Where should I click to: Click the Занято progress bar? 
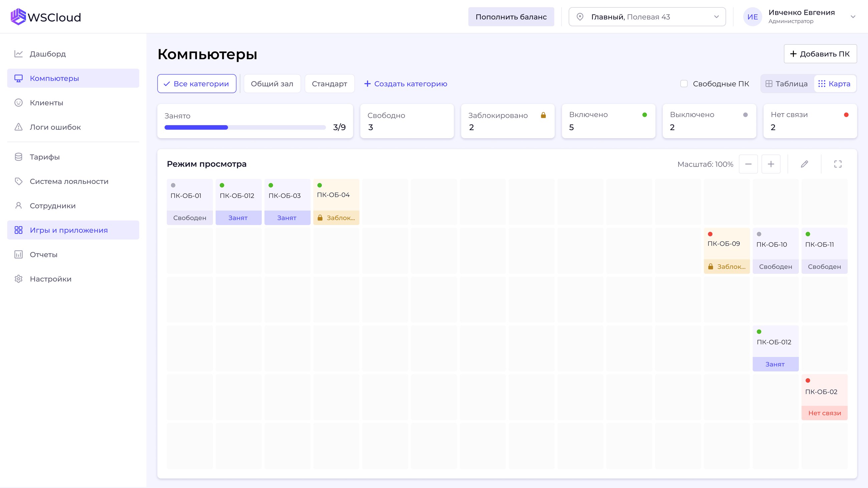click(245, 127)
